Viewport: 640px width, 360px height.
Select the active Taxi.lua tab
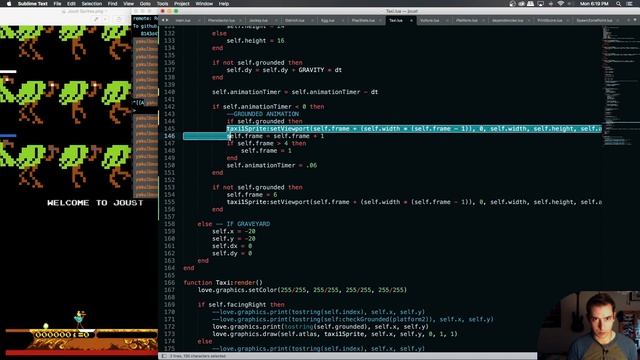point(396,20)
